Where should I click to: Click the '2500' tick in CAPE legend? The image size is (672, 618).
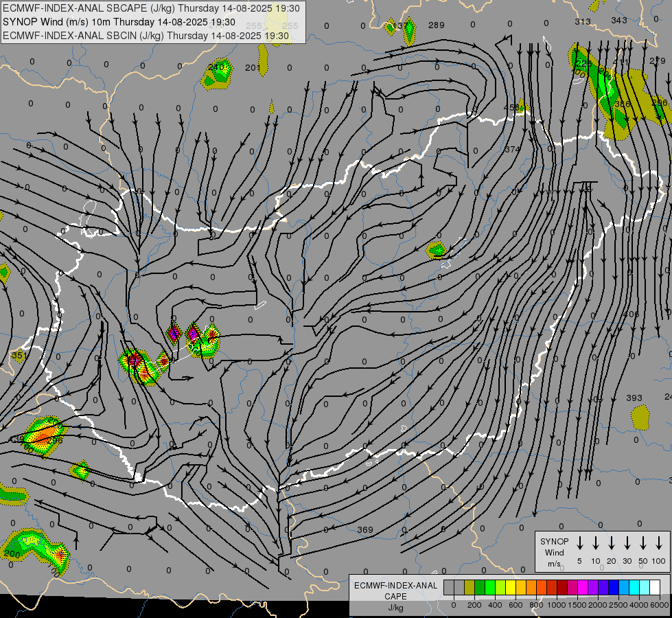(x=618, y=605)
